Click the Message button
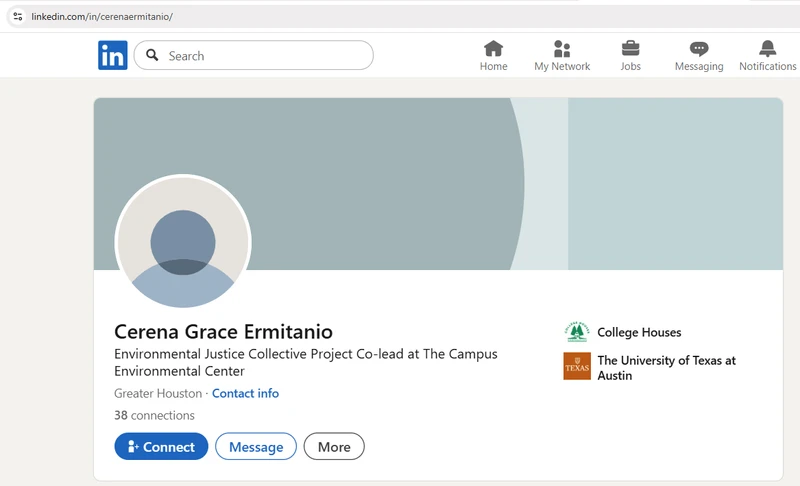Image resolution: width=800 pixels, height=486 pixels. (256, 447)
